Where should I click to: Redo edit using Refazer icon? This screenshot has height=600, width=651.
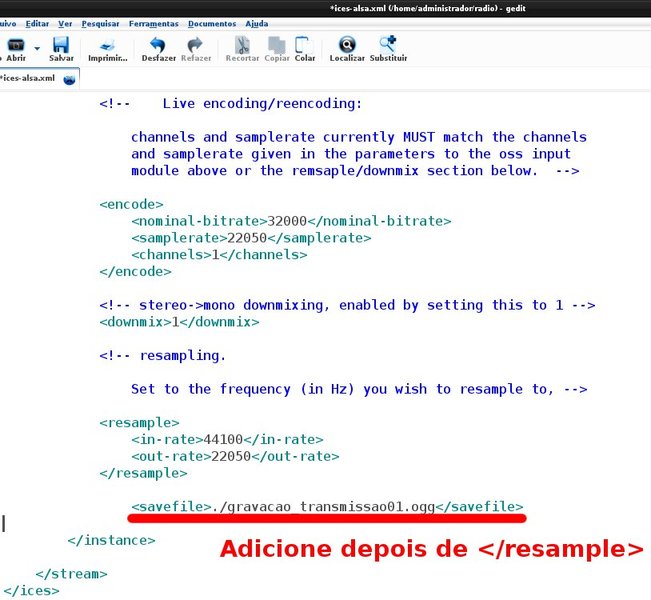tap(196, 46)
